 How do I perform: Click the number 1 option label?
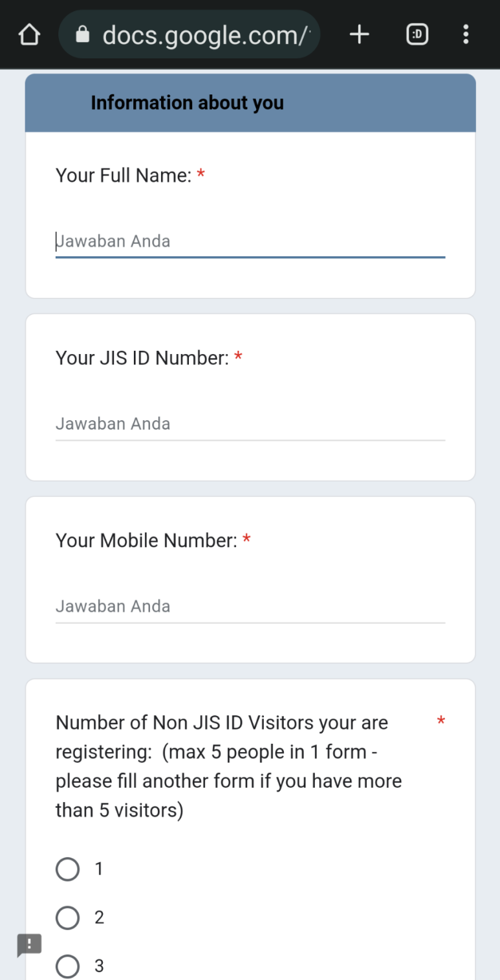click(99, 869)
